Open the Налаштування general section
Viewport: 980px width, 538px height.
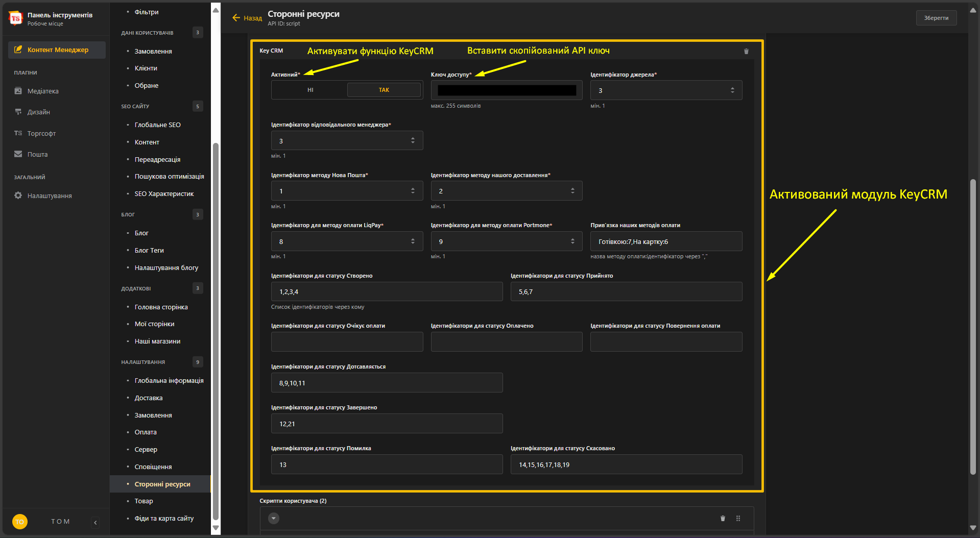50,195
